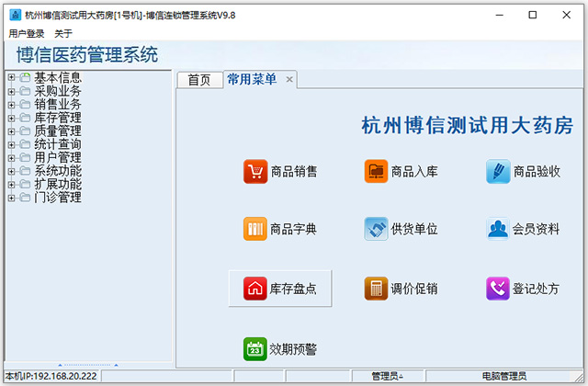588x386 pixels.
Task: Select the 库存管理 tree label
Action: (x=58, y=118)
